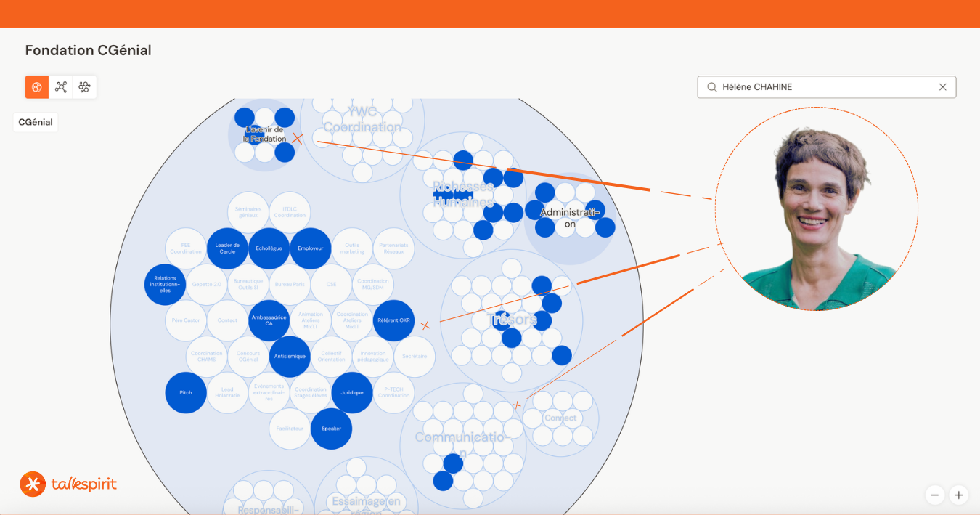Image resolution: width=980 pixels, height=515 pixels.
Task: Open the Secrétaire role bubble
Action: (415, 357)
